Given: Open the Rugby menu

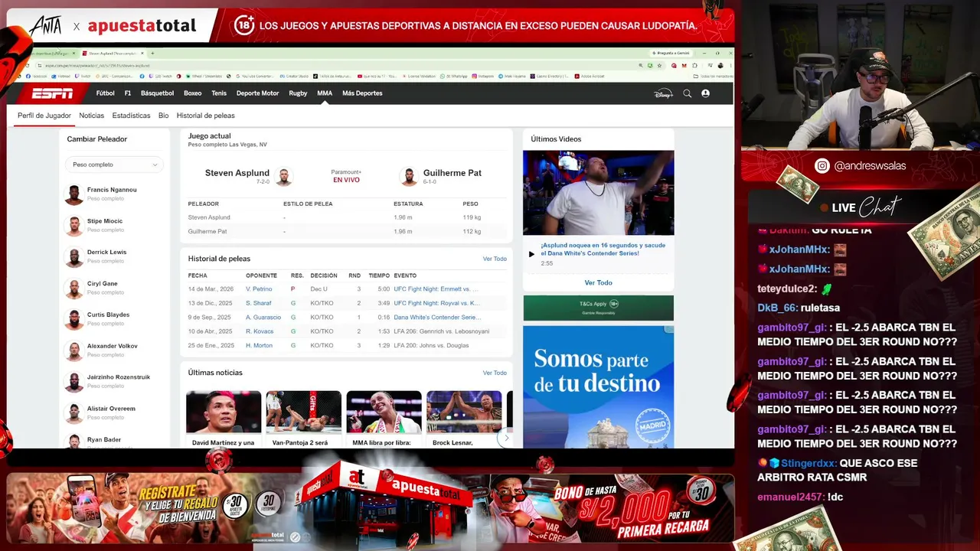Looking at the screenshot, I should [x=298, y=93].
